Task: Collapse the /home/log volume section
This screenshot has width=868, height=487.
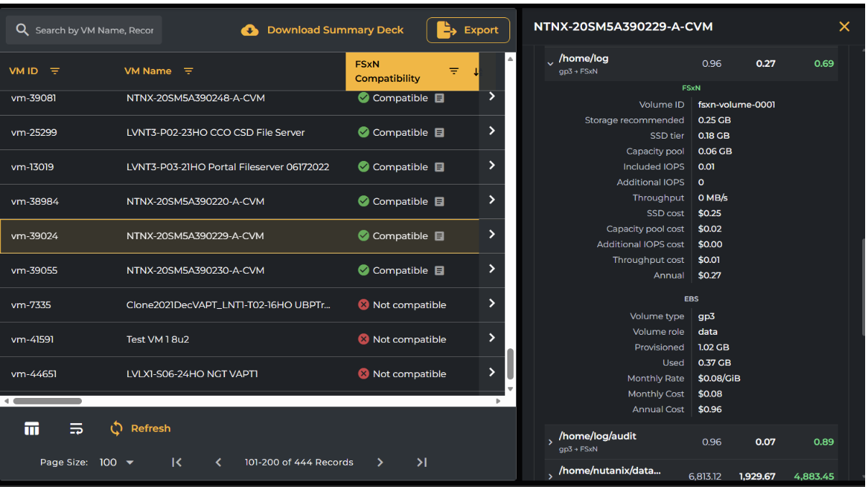Action: (x=550, y=64)
